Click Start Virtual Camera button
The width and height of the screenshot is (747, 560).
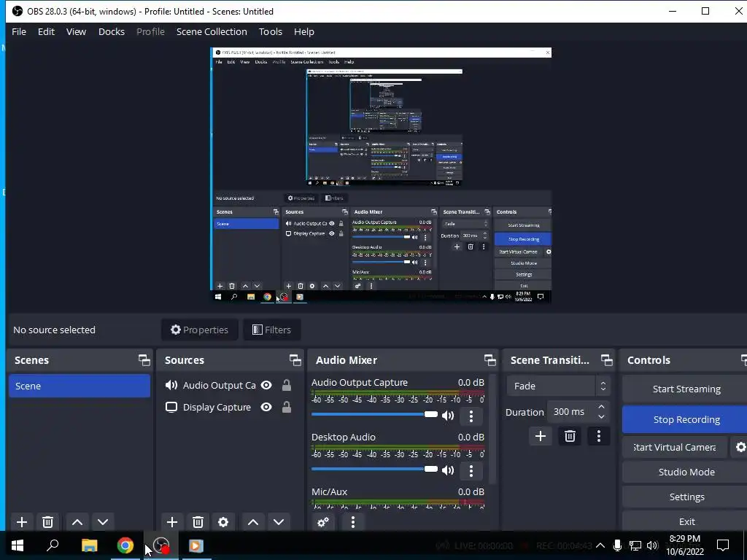click(x=675, y=447)
